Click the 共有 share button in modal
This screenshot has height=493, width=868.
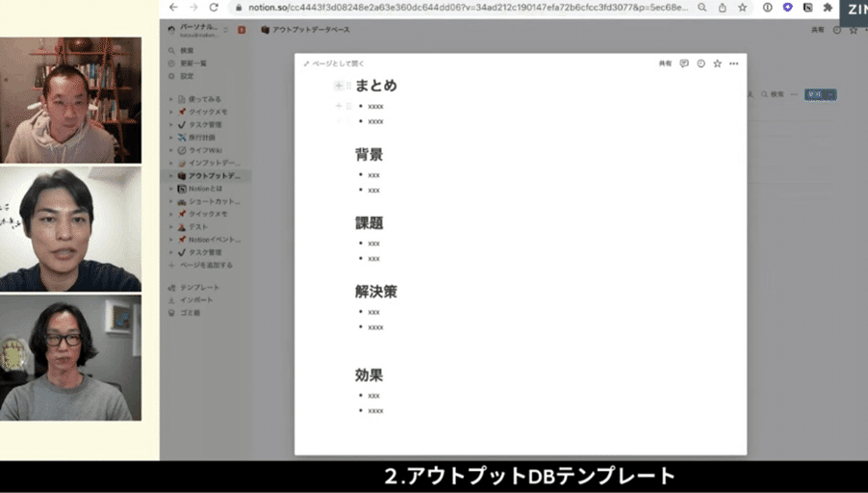click(x=665, y=64)
